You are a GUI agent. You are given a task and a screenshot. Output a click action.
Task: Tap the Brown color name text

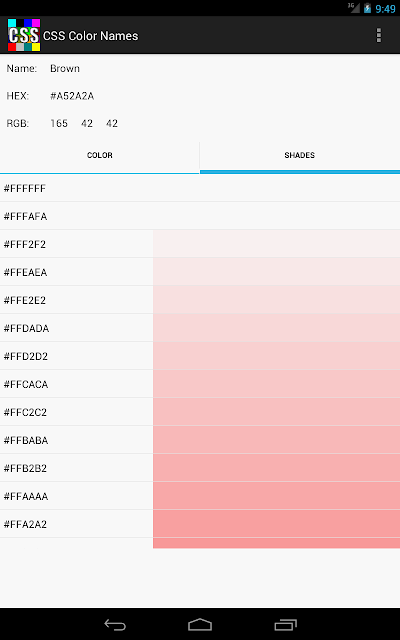coord(65,68)
